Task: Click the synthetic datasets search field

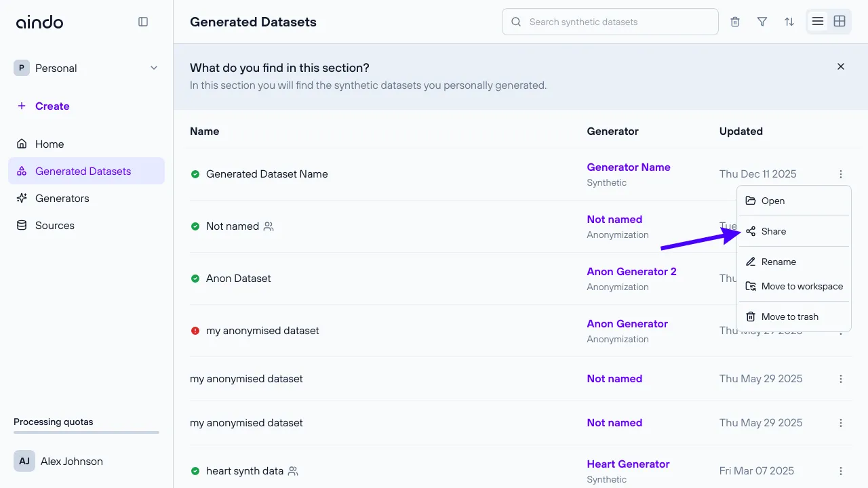Action: [609, 21]
